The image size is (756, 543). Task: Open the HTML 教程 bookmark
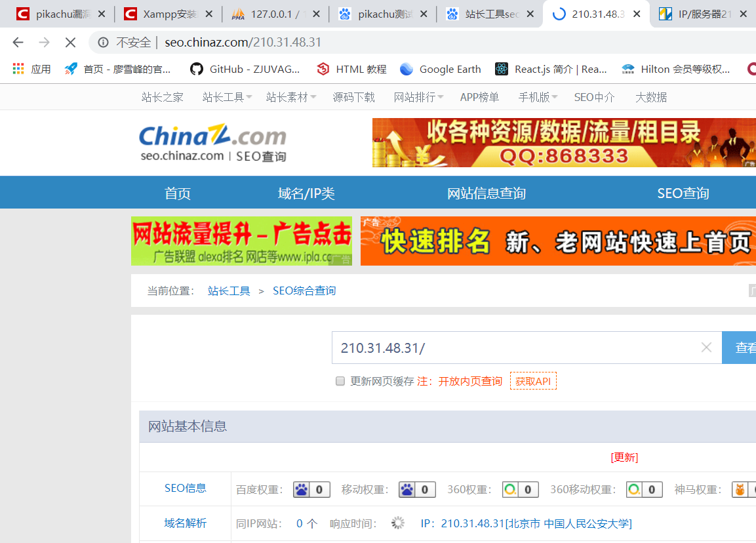351,69
